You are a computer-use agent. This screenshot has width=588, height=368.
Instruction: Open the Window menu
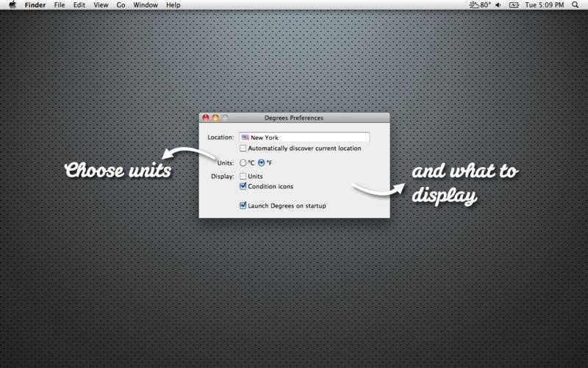point(146,5)
